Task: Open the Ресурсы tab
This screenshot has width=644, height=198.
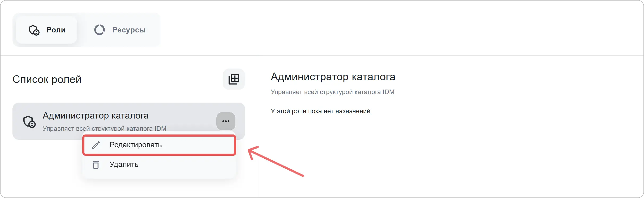Action: pos(120,30)
